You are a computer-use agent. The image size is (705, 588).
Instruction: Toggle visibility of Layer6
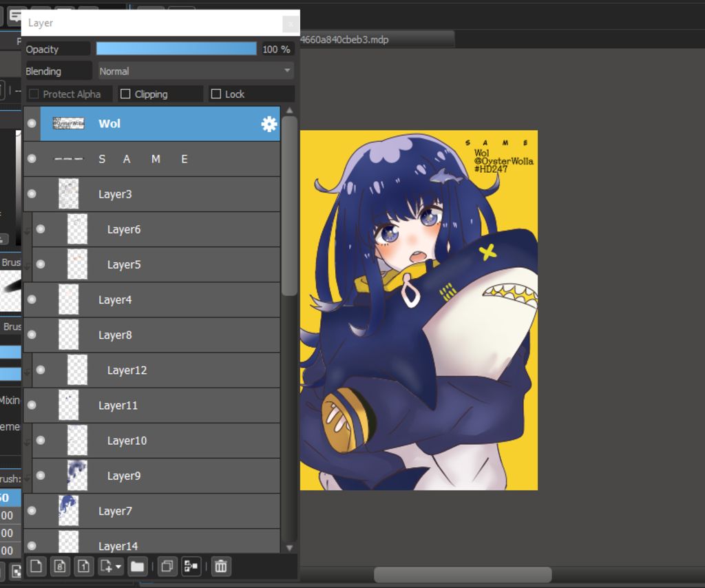click(x=41, y=229)
